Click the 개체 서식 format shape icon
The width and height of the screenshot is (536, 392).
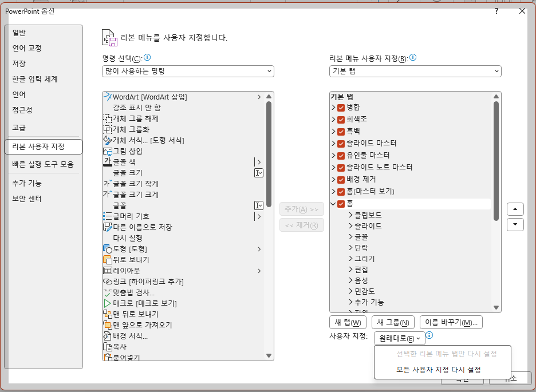point(108,140)
